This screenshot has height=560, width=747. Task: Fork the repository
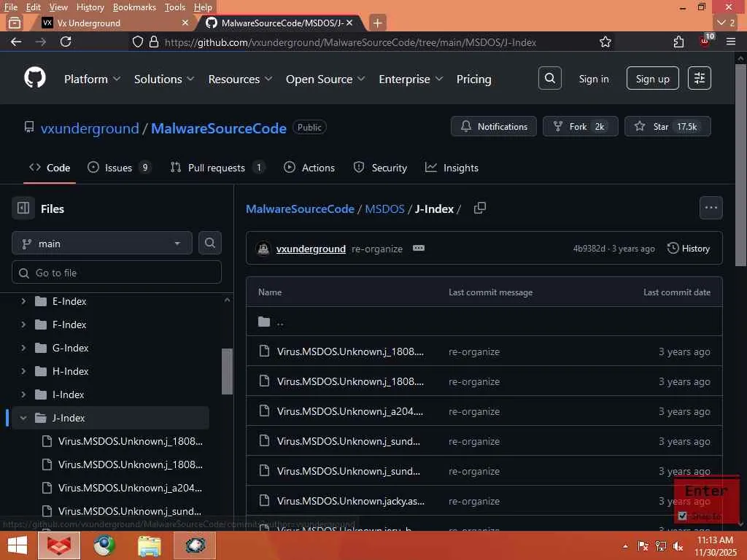coord(580,126)
